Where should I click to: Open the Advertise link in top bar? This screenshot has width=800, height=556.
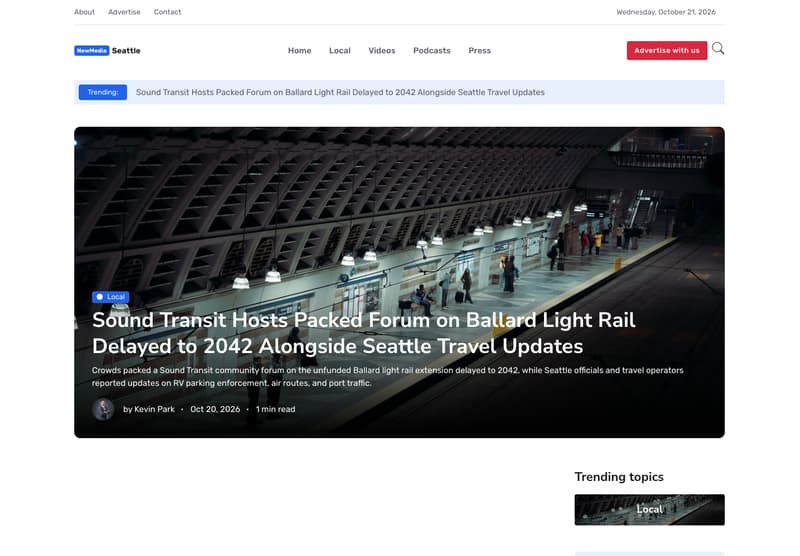(x=124, y=12)
